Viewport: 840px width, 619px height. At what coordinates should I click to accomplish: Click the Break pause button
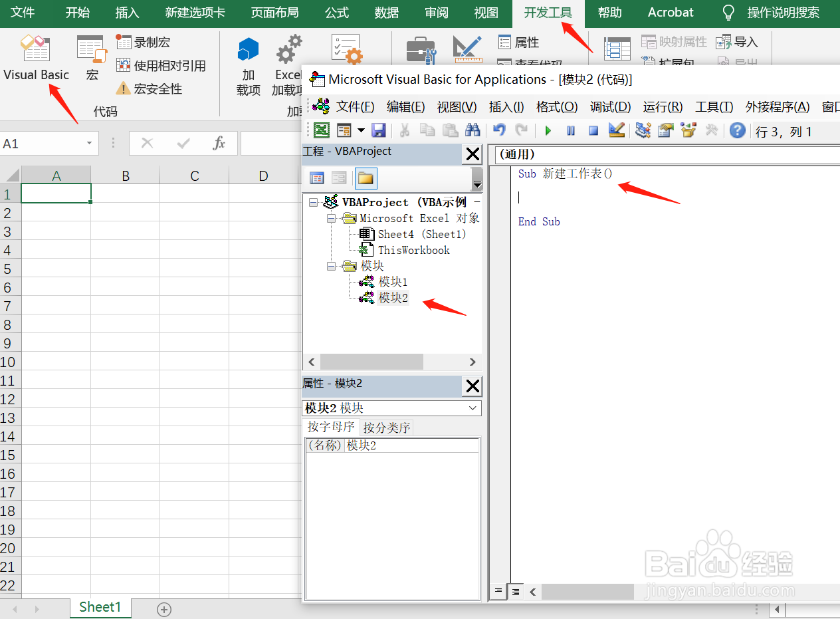tap(571, 130)
